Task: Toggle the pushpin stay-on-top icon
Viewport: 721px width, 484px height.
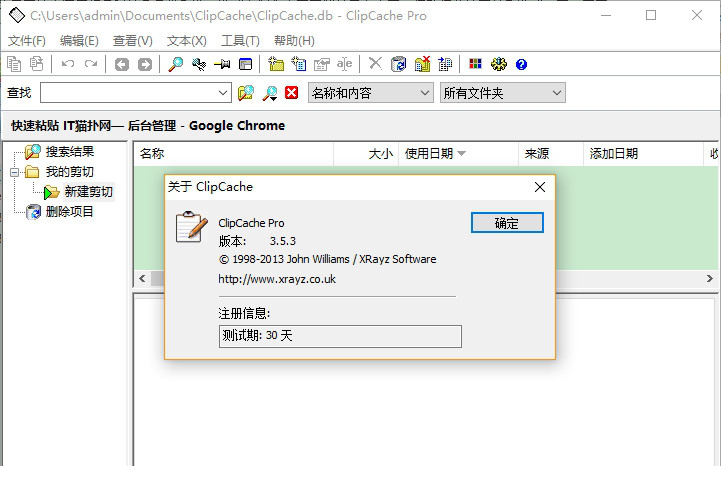Action: point(222,64)
